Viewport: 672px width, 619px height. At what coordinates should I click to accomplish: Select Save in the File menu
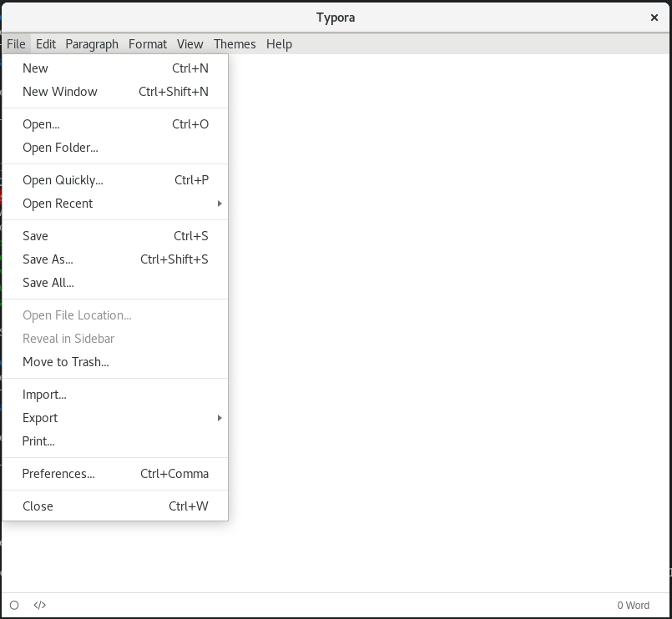click(115, 236)
